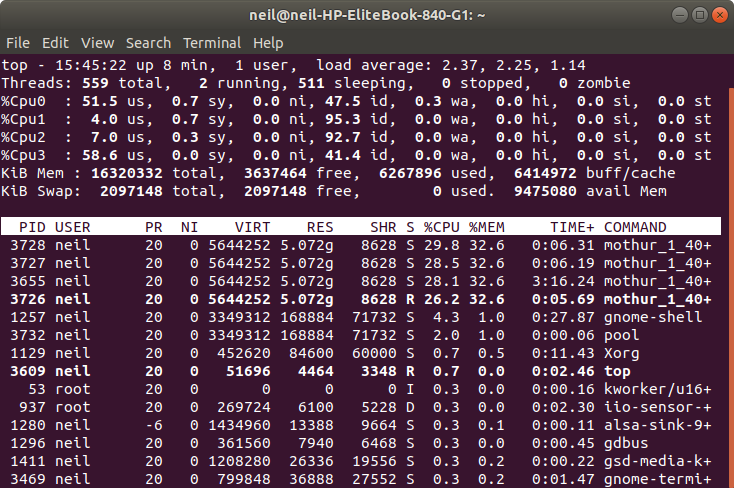The image size is (734, 488).
Task: Click the gnome-termi+ command name
Action: (x=658, y=480)
